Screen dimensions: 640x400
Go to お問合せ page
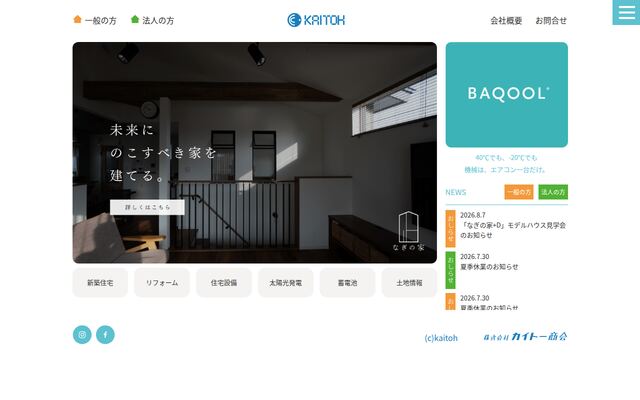pyautogui.click(x=551, y=20)
